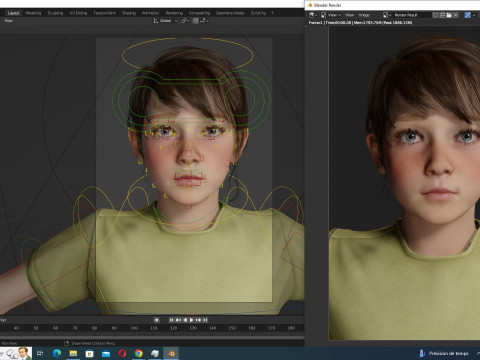
Task: Open the Modeling workspace tab
Action: click(33, 13)
